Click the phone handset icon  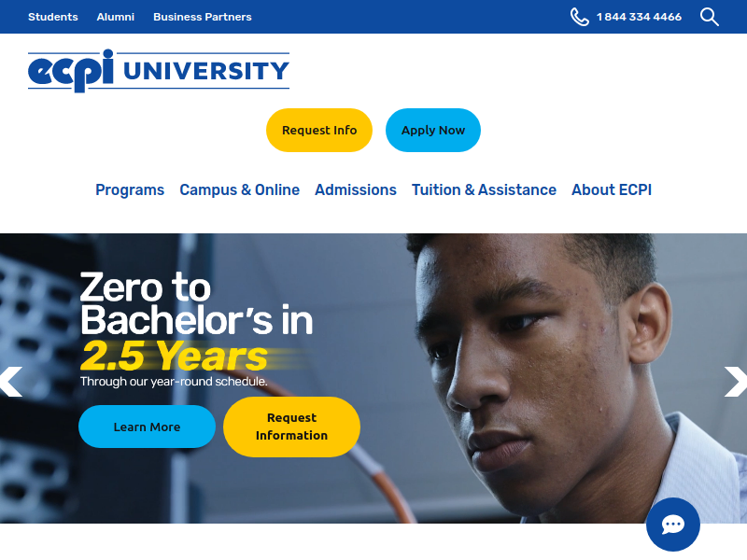579,17
